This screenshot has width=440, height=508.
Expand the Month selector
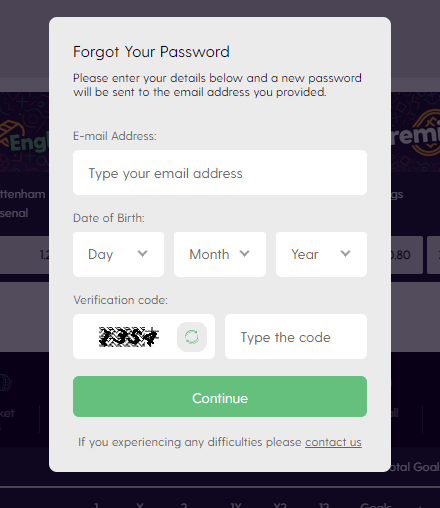tap(220, 254)
